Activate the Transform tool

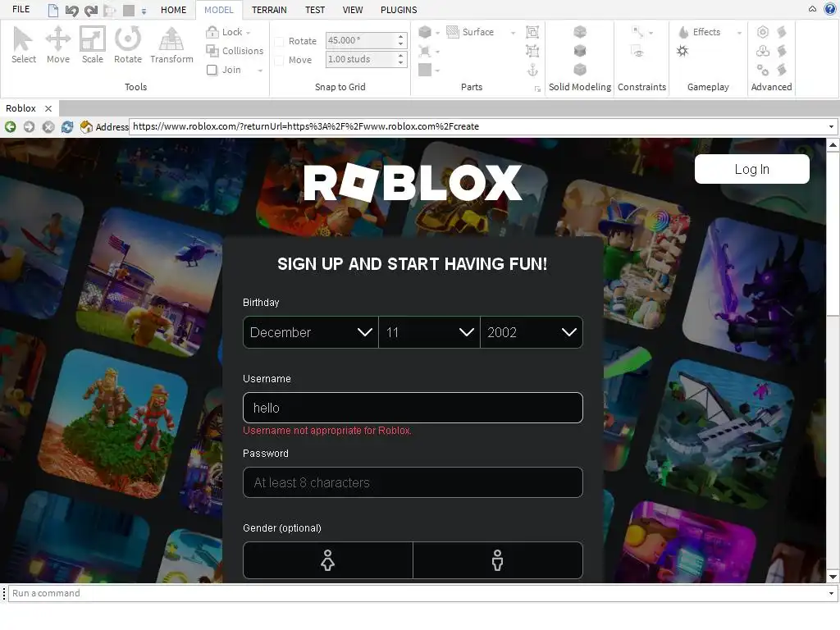point(171,45)
